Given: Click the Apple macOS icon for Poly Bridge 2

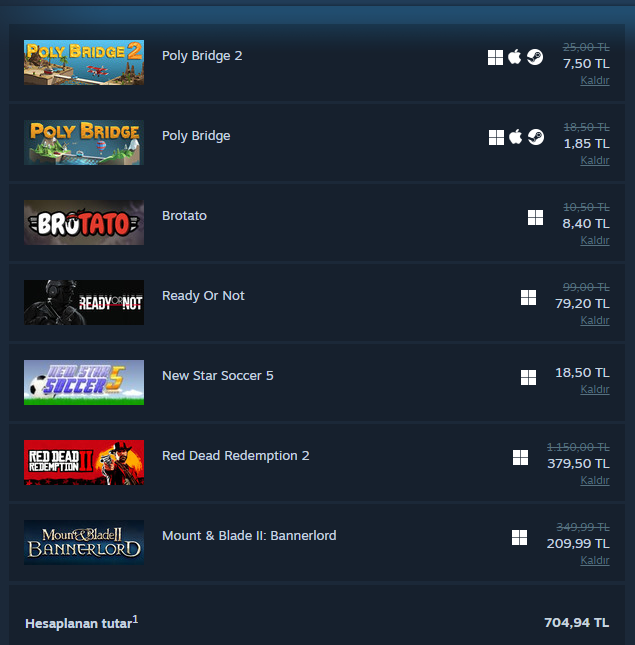Looking at the screenshot, I should tap(514, 57).
